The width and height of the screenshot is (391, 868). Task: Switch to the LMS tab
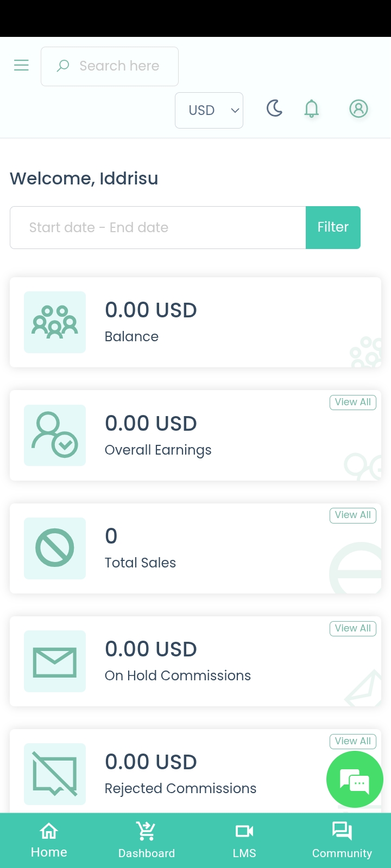(244, 841)
